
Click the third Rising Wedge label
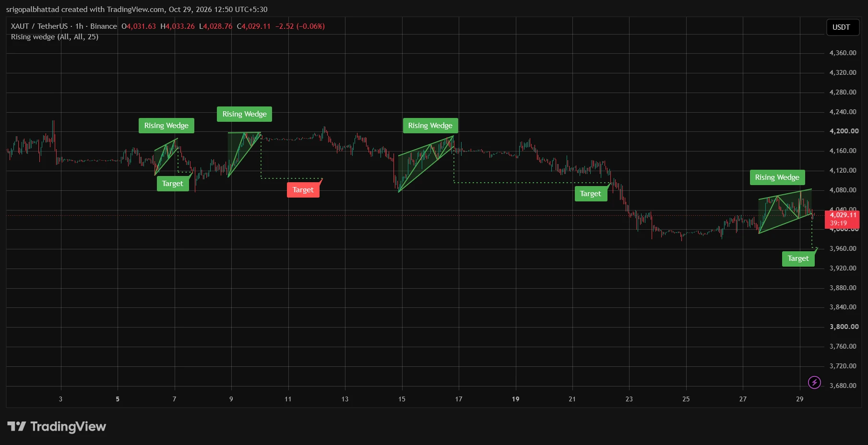(x=430, y=126)
